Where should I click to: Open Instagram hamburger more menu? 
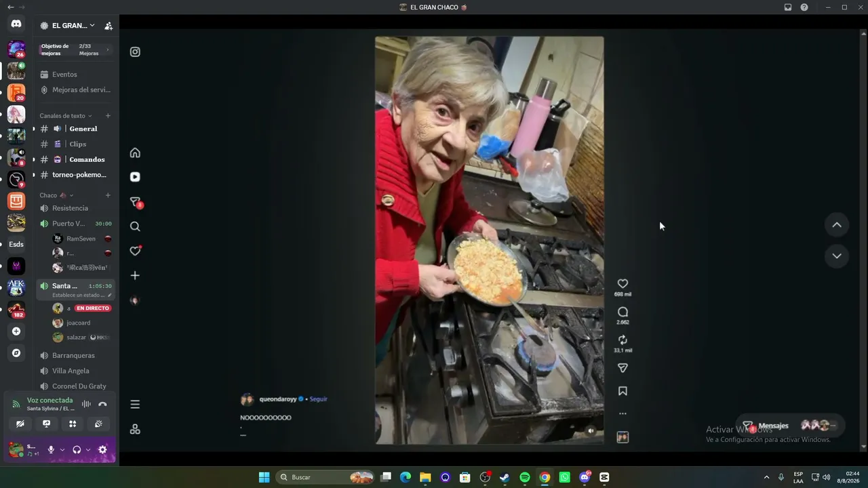pos(135,405)
